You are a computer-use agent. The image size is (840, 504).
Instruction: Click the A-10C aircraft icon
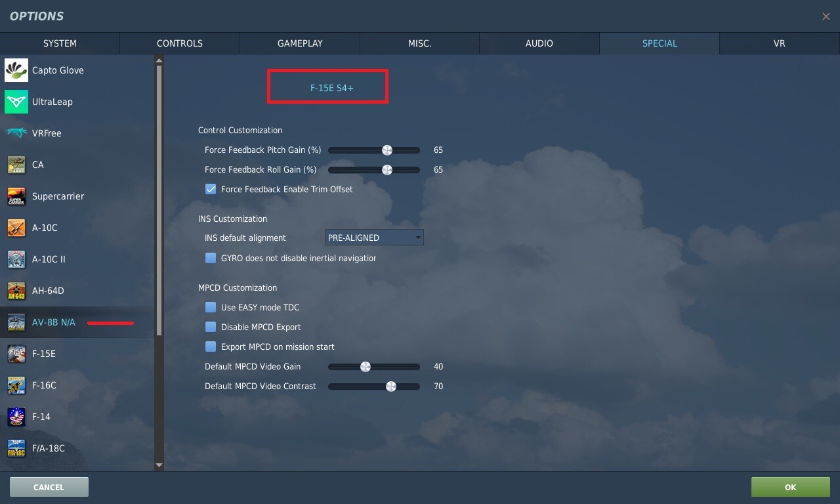16,228
